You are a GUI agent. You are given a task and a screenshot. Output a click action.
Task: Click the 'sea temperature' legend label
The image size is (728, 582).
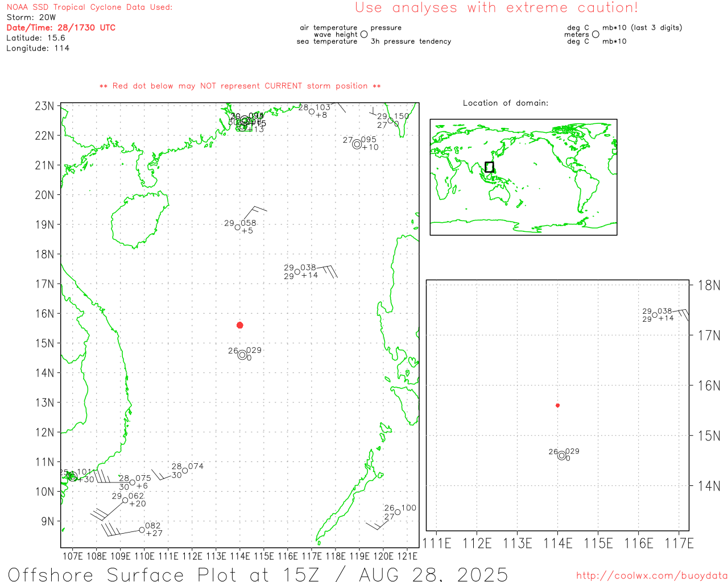pyautogui.click(x=327, y=41)
